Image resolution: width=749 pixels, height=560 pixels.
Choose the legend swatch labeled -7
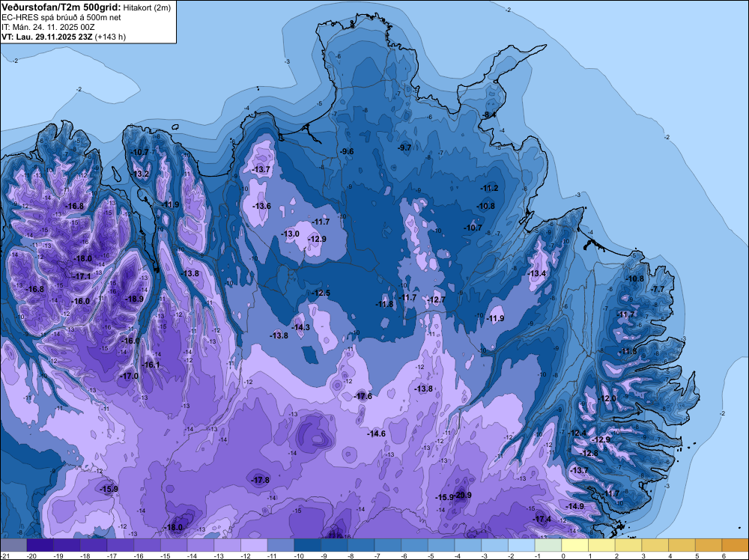pos(388,545)
